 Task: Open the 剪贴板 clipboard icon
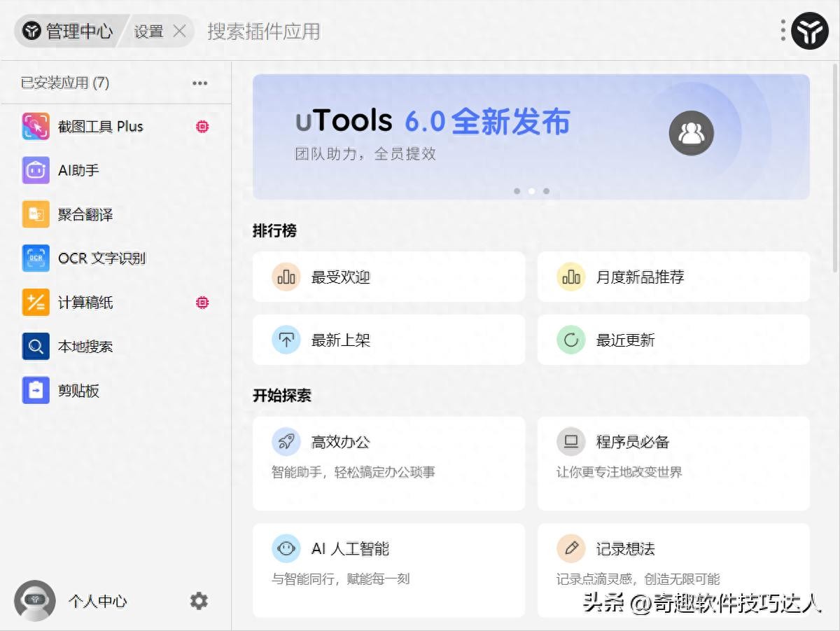tap(36, 390)
